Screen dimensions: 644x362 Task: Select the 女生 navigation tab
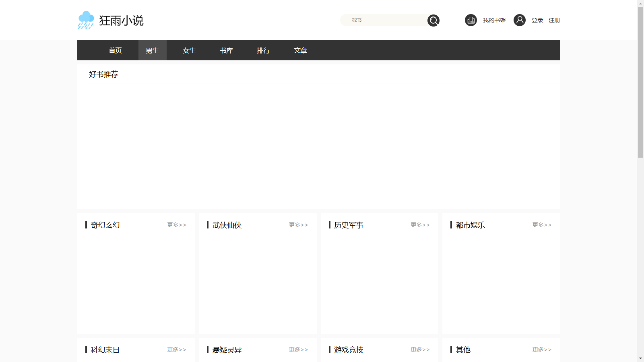189,50
